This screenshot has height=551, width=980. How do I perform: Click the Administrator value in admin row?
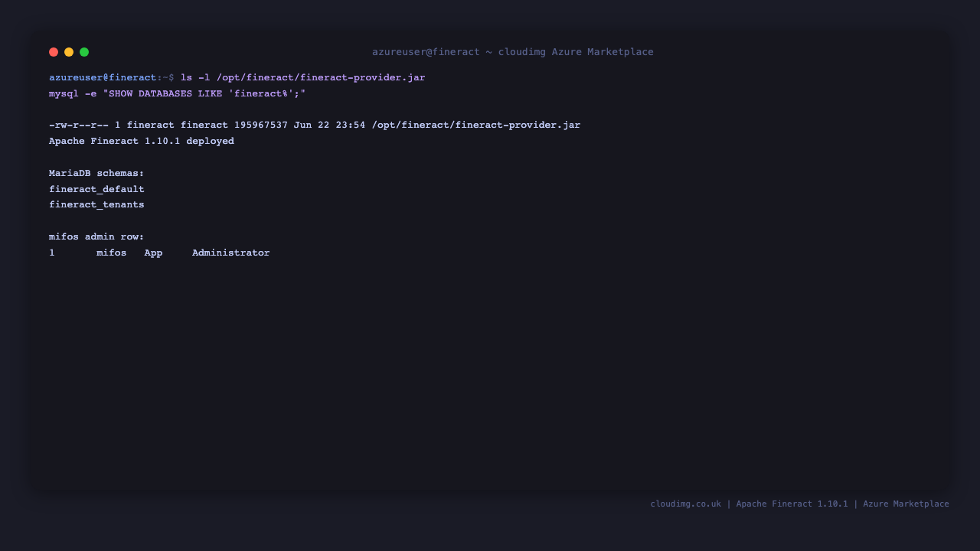(x=231, y=253)
